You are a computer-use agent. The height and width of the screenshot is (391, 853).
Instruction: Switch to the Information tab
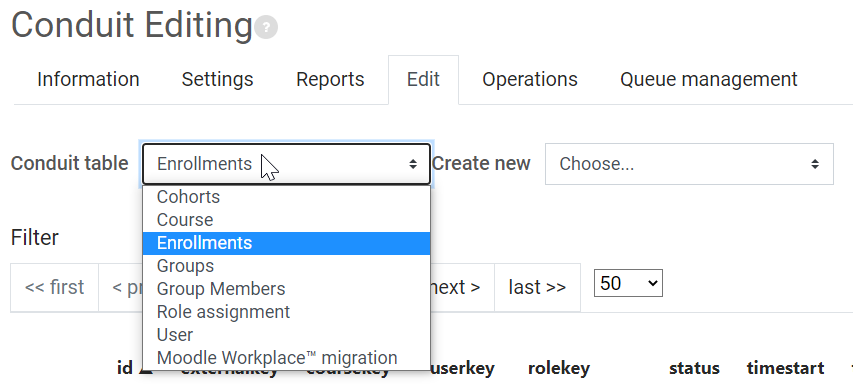point(88,79)
